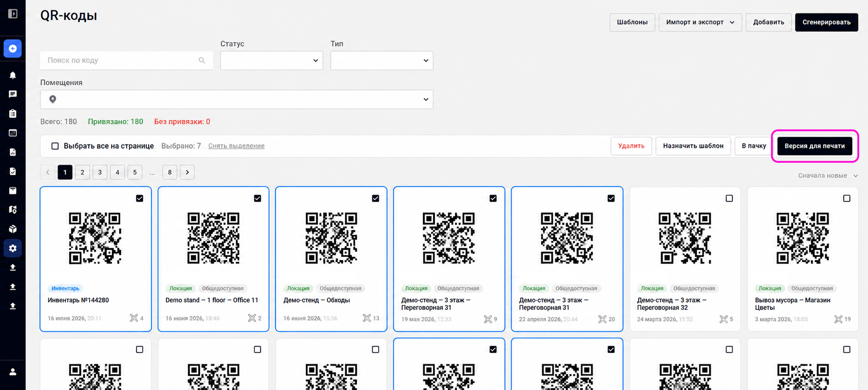868x390 pixels.
Task: Click 'Версия для печати' button
Action: tap(815, 146)
